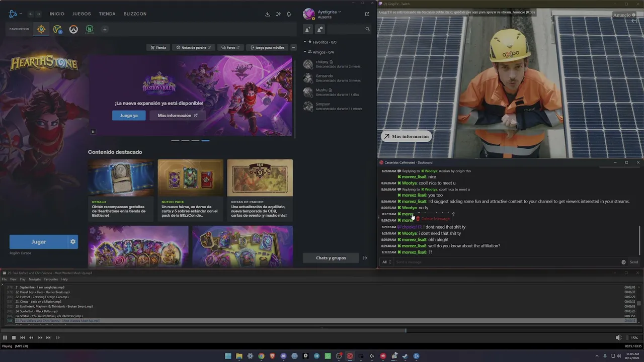Open the Foros link
The height and width of the screenshot is (362, 644).
[x=230, y=48]
